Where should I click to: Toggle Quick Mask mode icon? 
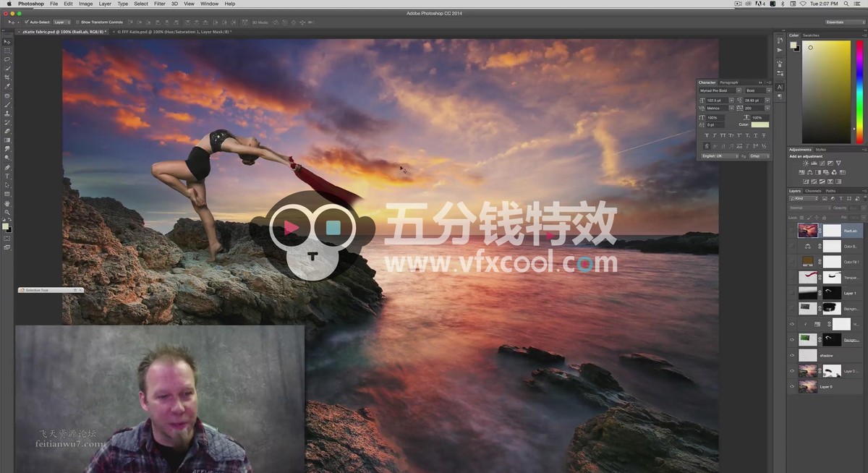click(x=7, y=239)
